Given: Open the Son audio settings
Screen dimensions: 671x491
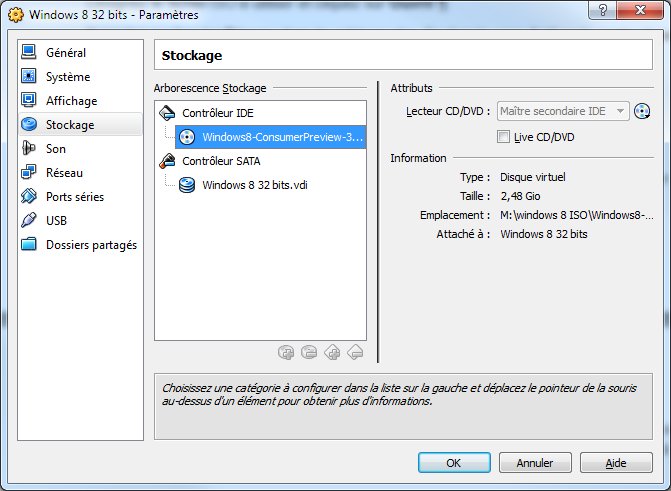Looking at the screenshot, I should [x=80, y=149].
